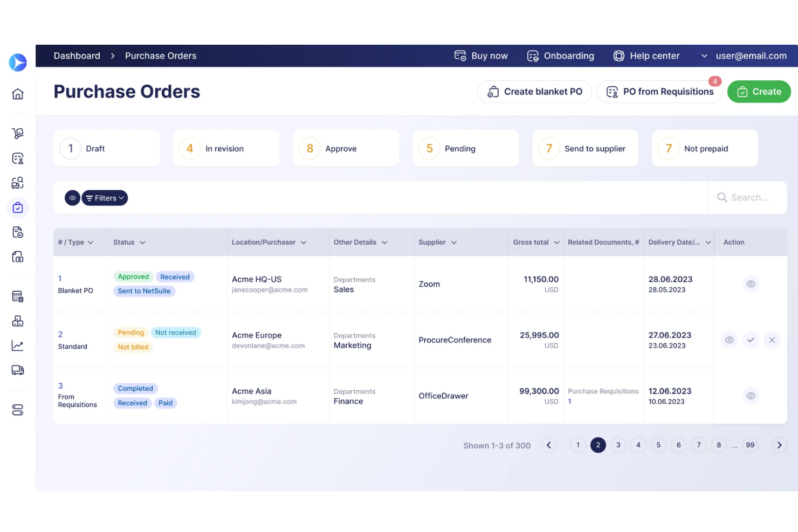Approve order 2 using the checkmark action
Image resolution: width=798 pixels, height=532 pixels.
(x=751, y=340)
